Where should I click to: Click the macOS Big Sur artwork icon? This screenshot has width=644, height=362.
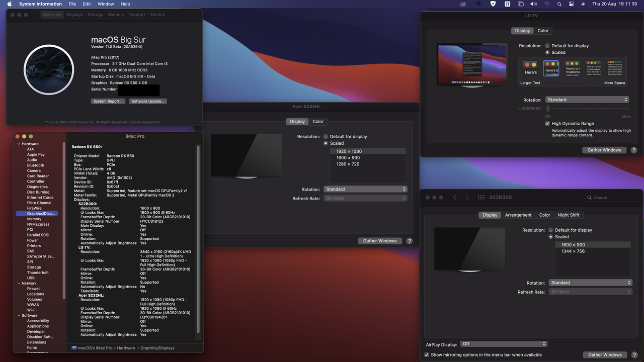[49, 70]
